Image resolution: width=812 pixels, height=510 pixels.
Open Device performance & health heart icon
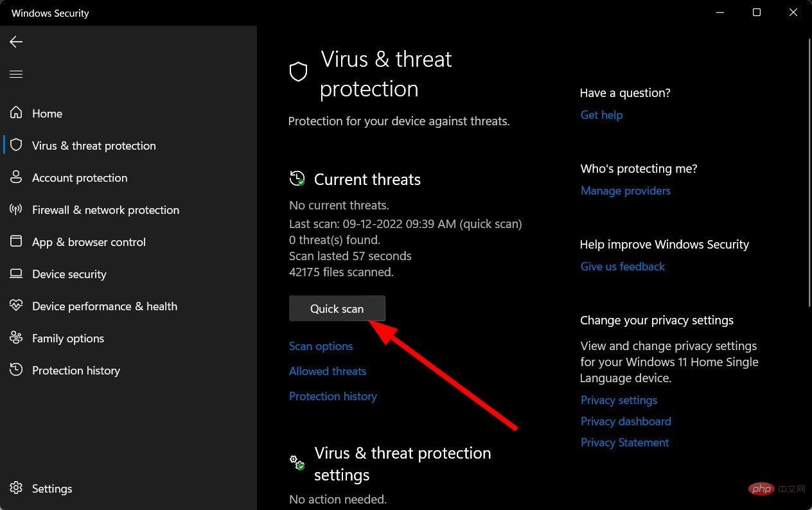click(16, 306)
